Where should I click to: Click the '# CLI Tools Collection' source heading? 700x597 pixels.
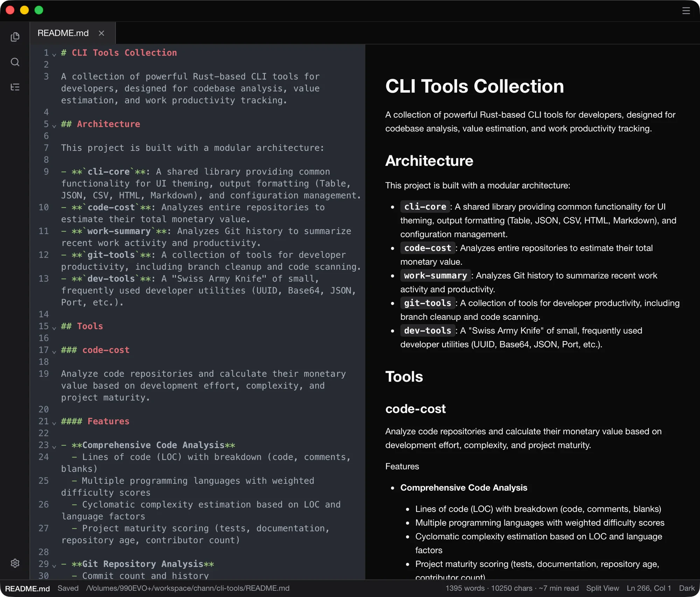click(119, 53)
